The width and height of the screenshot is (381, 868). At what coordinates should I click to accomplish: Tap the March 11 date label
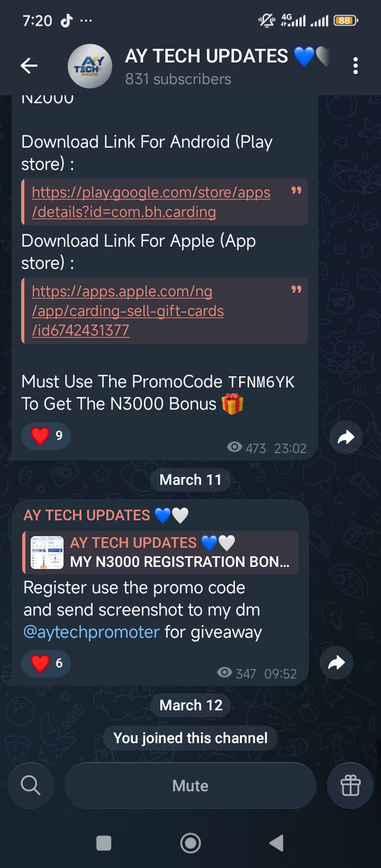click(x=190, y=480)
